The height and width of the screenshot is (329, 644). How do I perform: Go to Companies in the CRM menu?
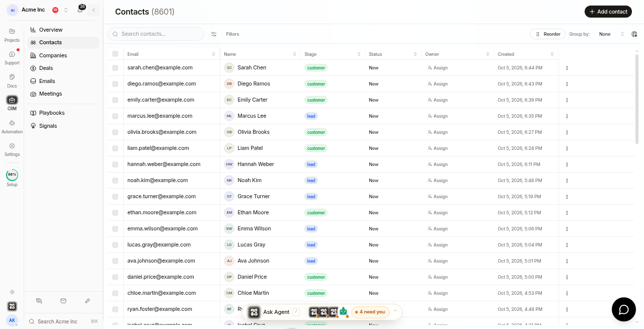click(63, 55)
